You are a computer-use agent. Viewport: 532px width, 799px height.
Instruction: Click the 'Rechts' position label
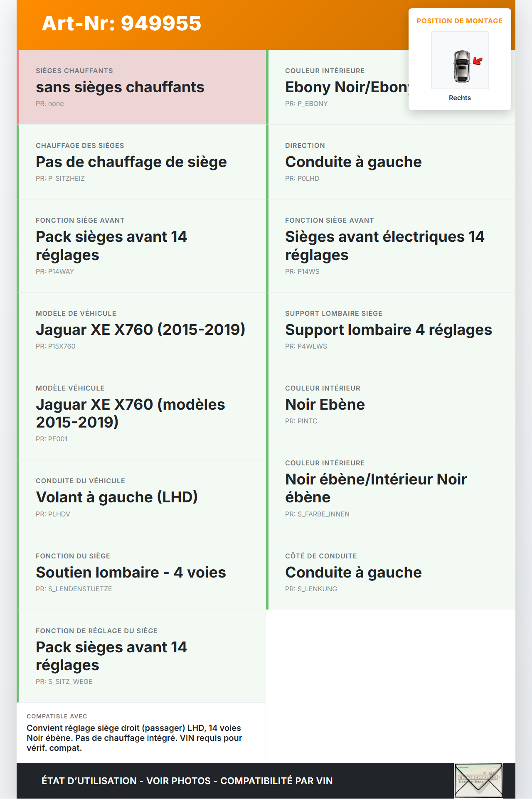pyautogui.click(x=460, y=98)
